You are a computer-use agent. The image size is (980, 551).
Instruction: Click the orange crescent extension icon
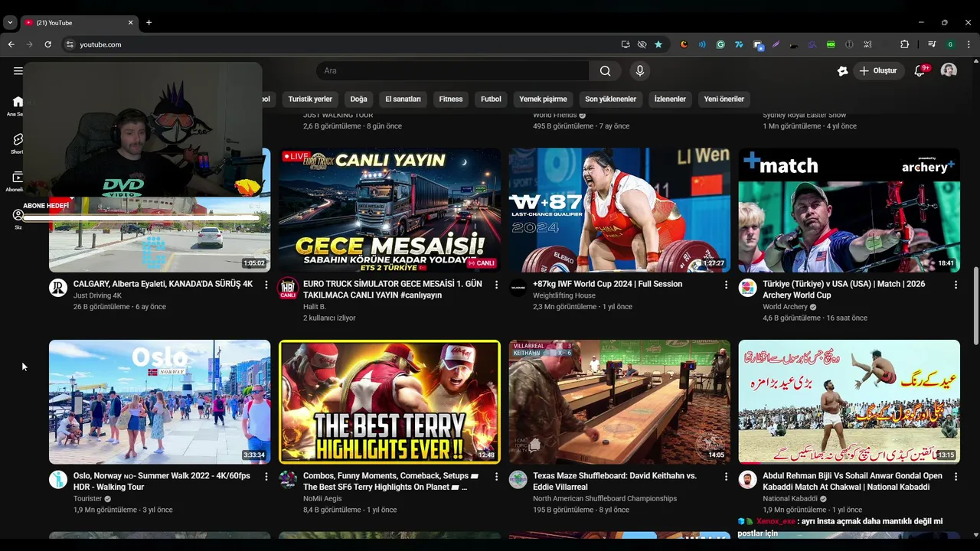coord(684,44)
